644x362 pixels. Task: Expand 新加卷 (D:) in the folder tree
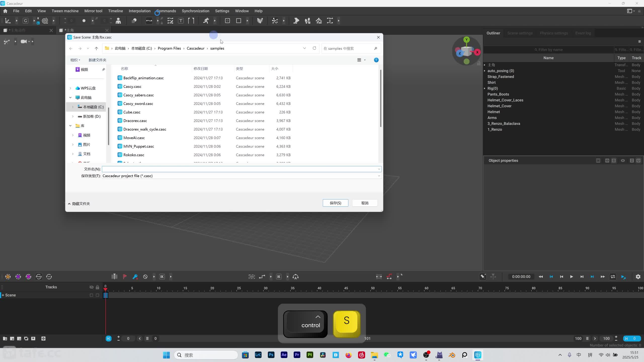73,116
